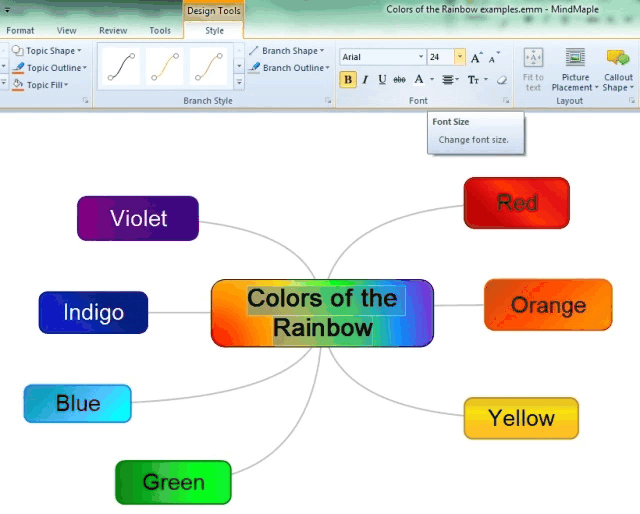Click the clear formatting eraser icon
This screenshot has width=640, height=514.
[x=501, y=79]
